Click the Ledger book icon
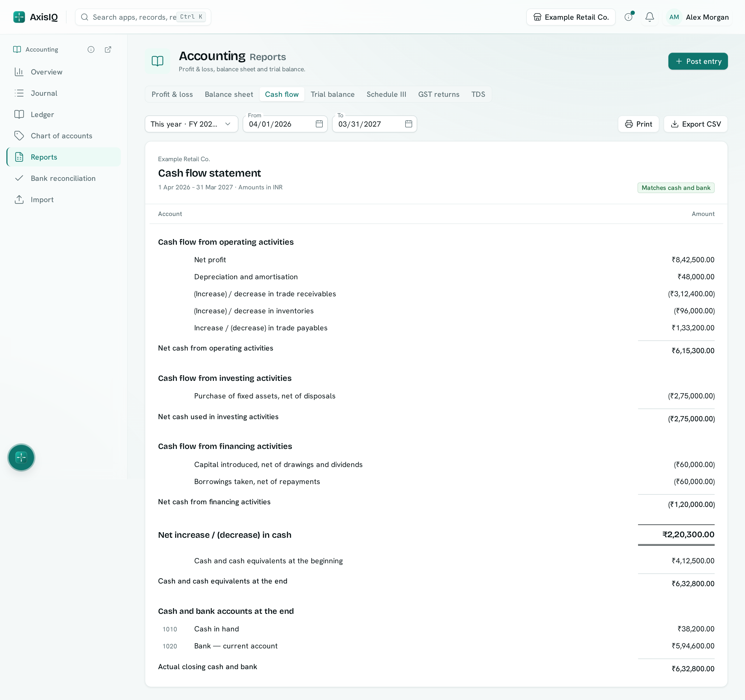 [19, 115]
